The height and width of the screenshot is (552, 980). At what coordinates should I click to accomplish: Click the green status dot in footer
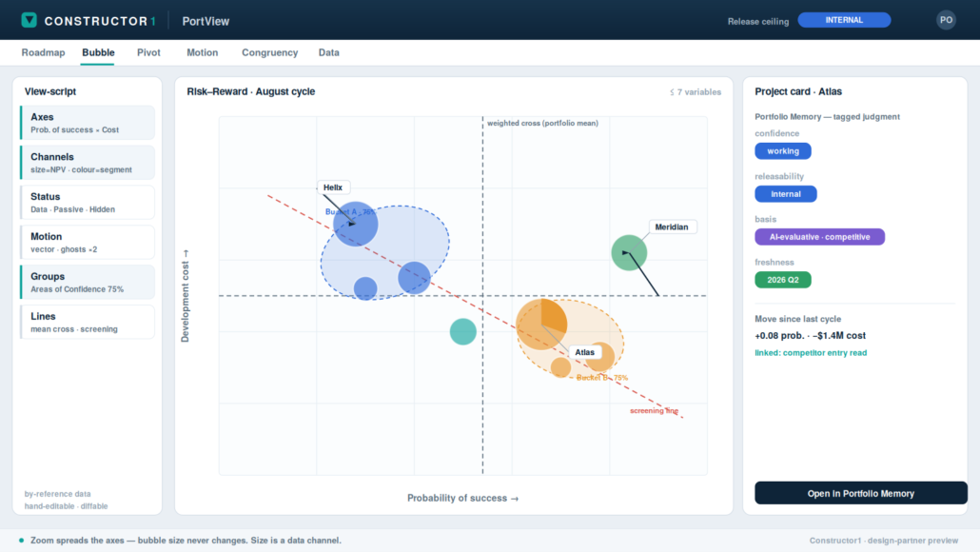(x=21, y=541)
